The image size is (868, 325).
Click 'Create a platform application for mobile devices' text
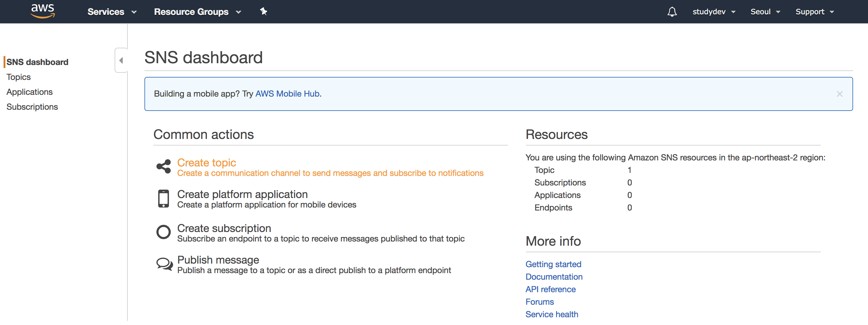click(267, 205)
